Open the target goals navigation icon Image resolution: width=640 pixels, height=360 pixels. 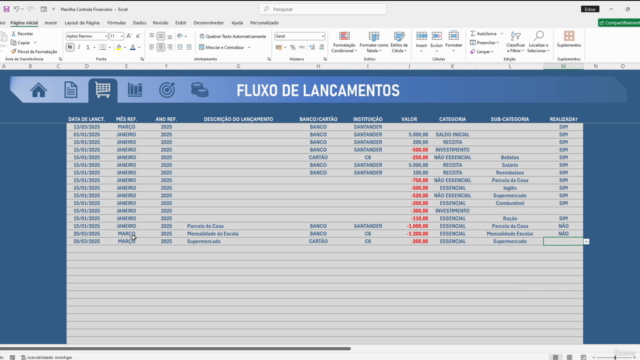click(x=167, y=90)
